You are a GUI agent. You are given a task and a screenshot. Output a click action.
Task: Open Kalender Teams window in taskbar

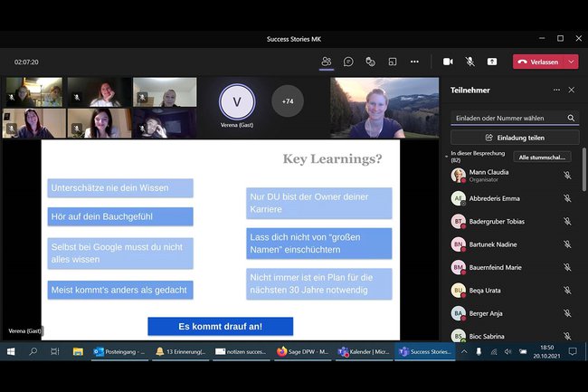363,351
